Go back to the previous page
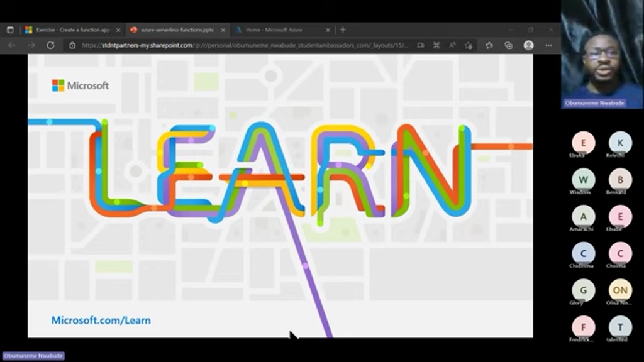 point(12,45)
